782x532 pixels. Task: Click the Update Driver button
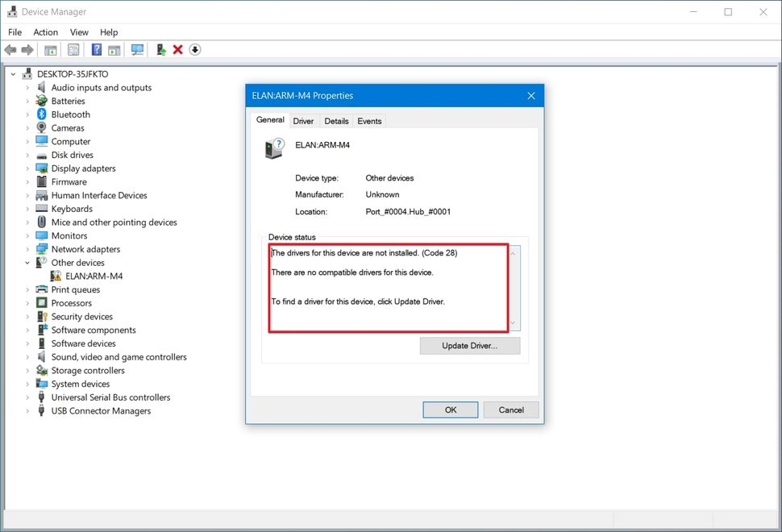point(470,345)
